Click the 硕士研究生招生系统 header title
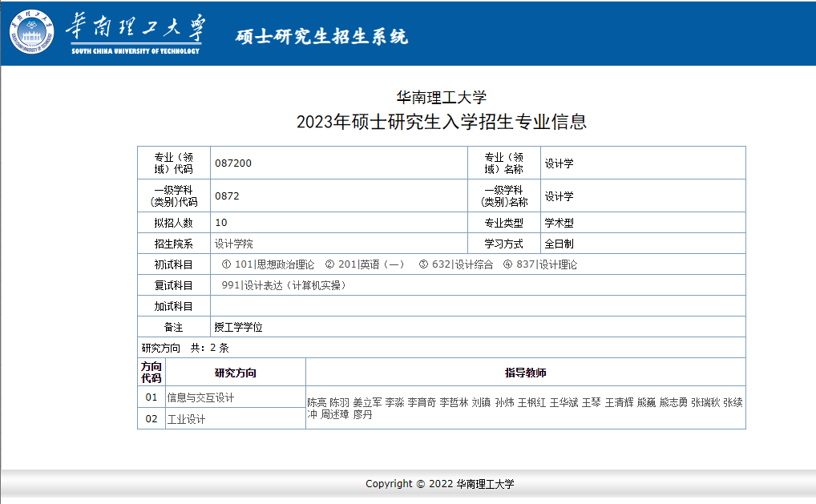The image size is (816, 504). [x=321, y=36]
